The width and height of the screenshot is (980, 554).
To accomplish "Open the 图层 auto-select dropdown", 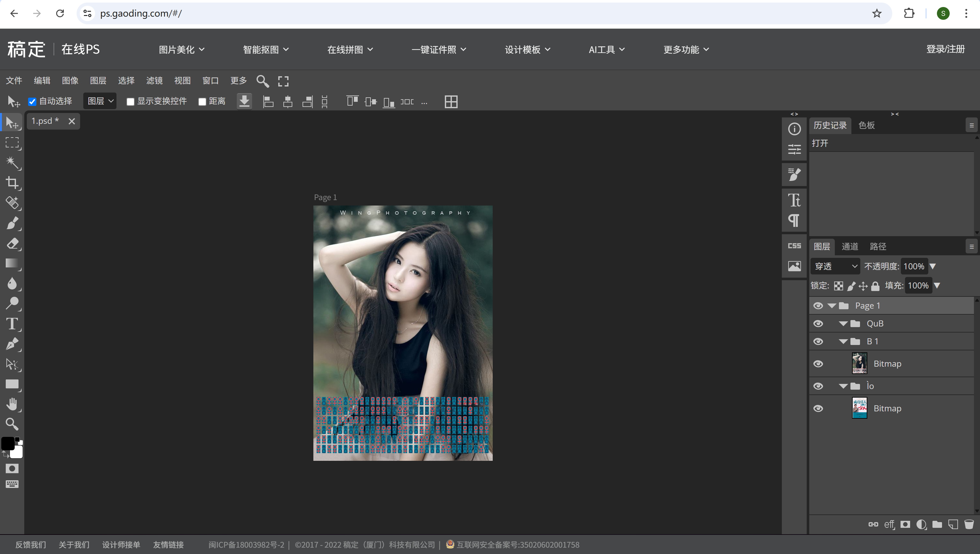I will (x=100, y=101).
